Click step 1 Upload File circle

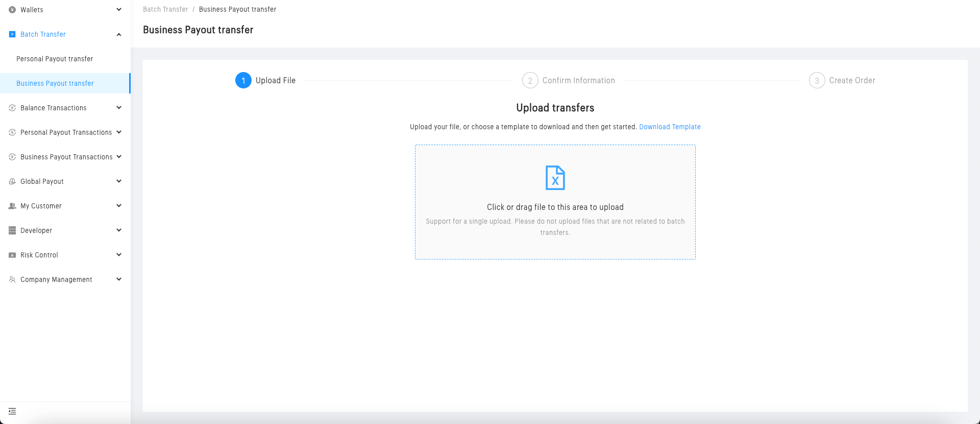coord(243,80)
